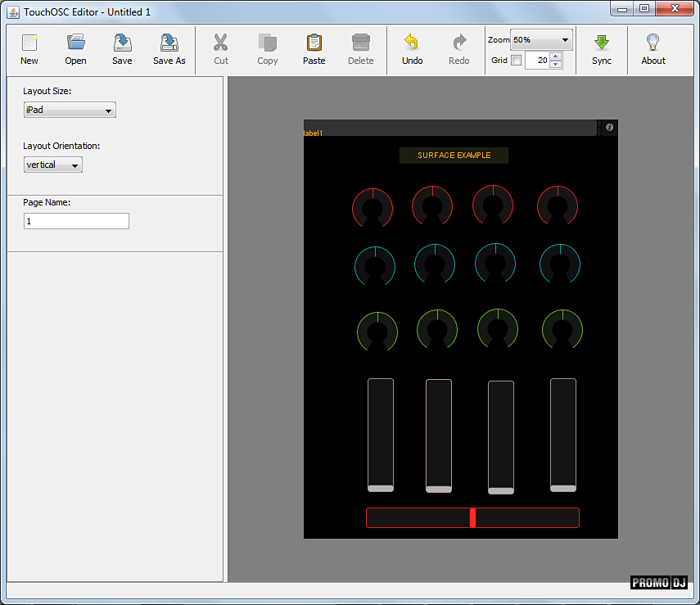
Task: Select the first red rotary knob
Action: click(373, 208)
